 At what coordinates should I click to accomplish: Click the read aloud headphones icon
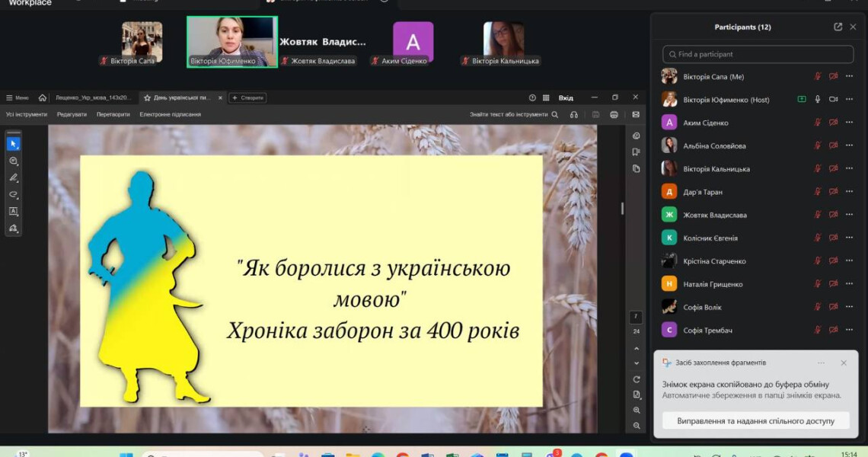[574, 115]
